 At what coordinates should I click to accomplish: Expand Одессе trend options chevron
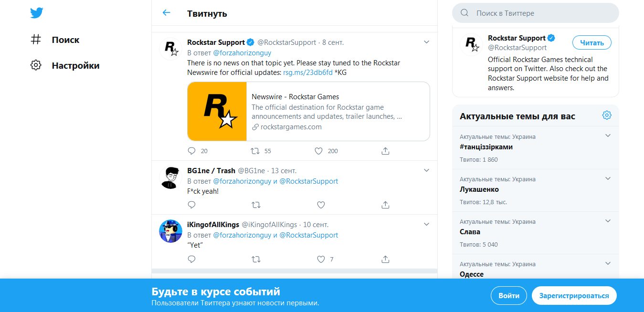(608, 263)
